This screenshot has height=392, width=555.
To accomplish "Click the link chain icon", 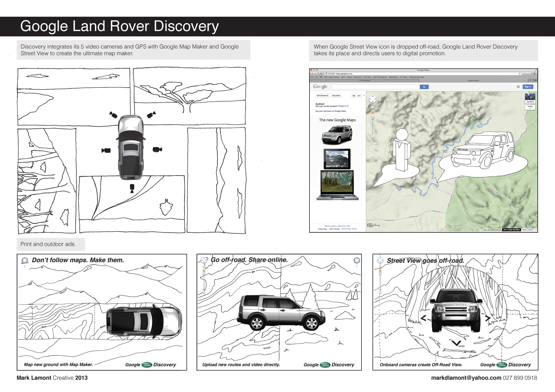I will pyautogui.click(x=359, y=96).
